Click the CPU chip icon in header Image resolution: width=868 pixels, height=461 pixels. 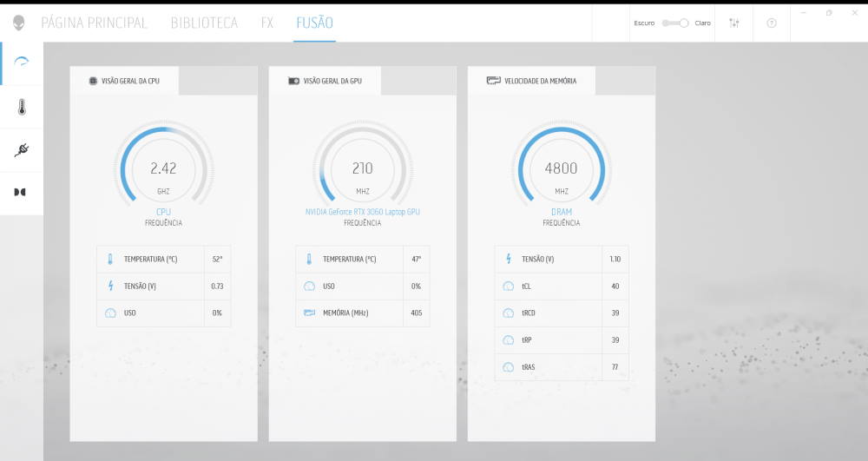[93, 81]
